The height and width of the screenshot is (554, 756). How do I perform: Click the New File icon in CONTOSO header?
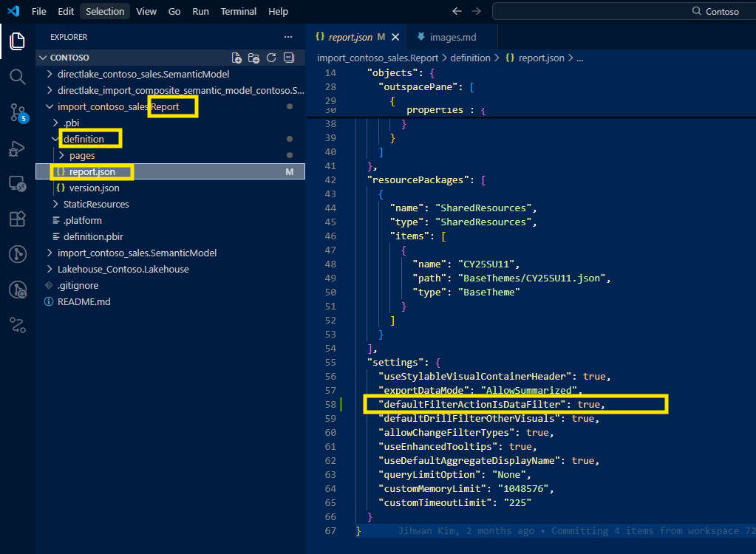pyautogui.click(x=236, y=58)
